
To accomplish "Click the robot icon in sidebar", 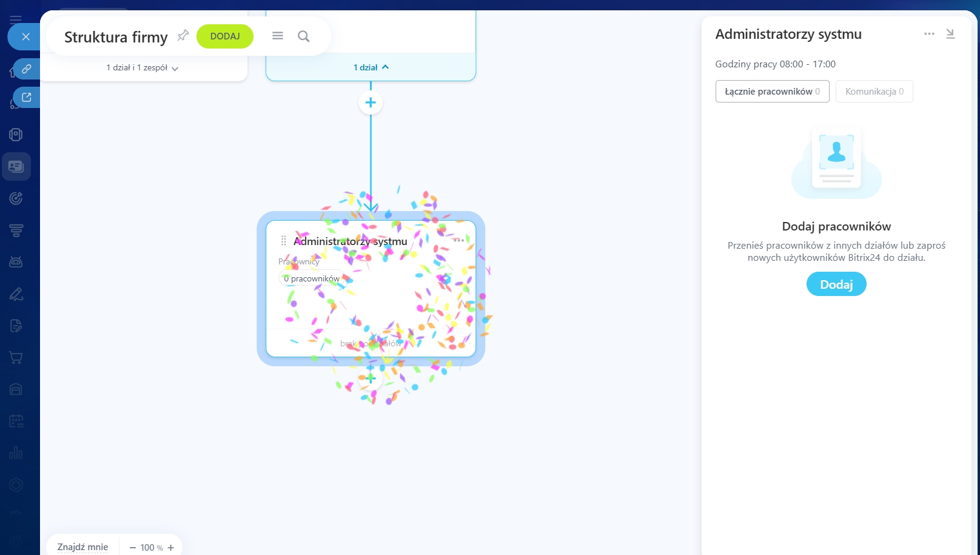I will [x=16, y=262].
